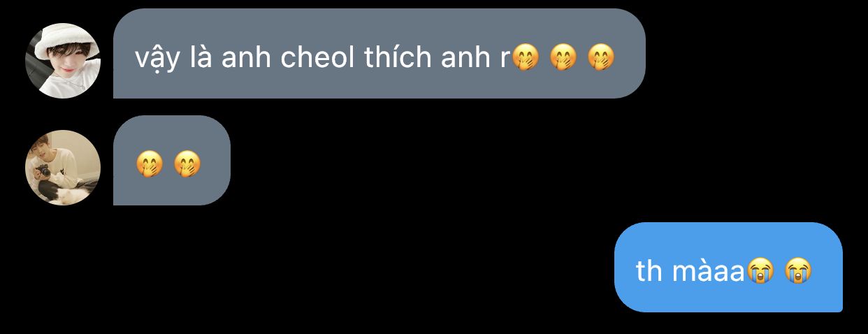The width and height of the screenshot is (868, 334).
Task: Click first hand-over-mouth emoji after 'anh r'
Action: [526, 57]
